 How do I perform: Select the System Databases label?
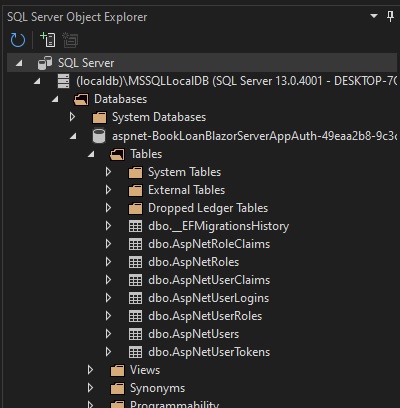159,117
